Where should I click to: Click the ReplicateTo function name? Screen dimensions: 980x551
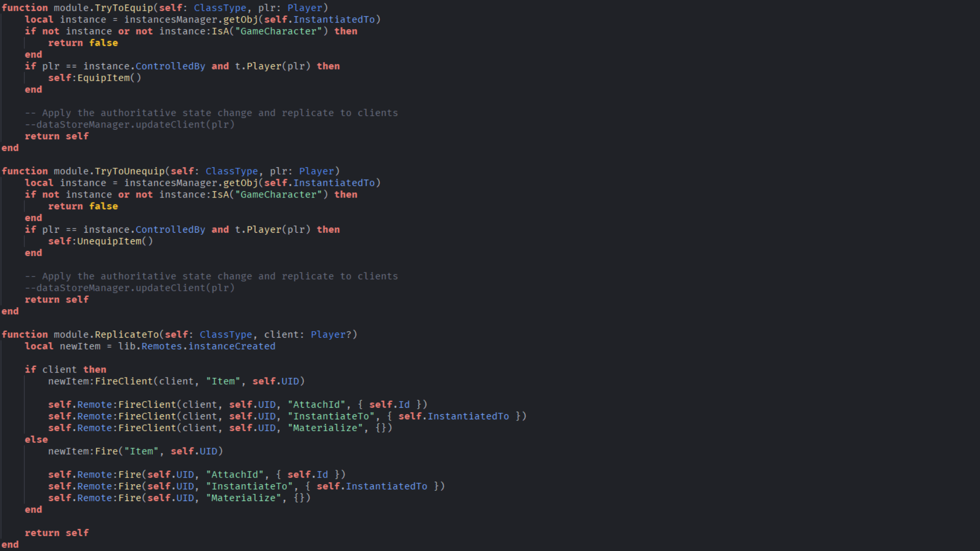coord(127,334)
